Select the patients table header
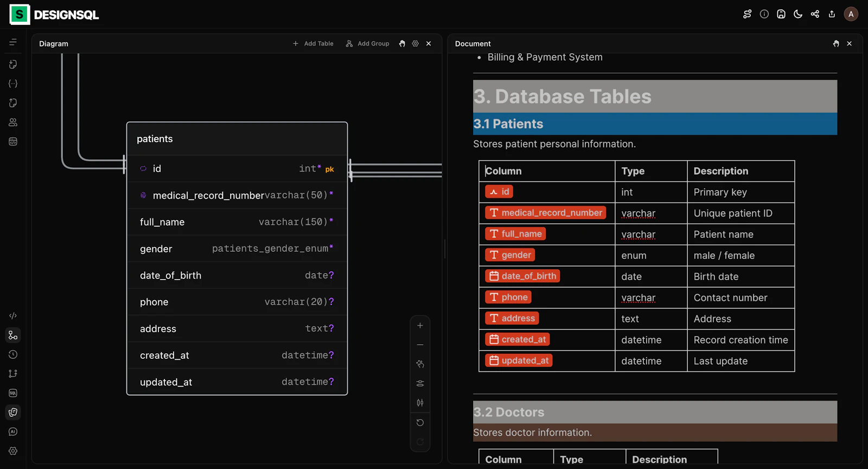Viewport: 868px width, 469px height. (x=237, y=139)
